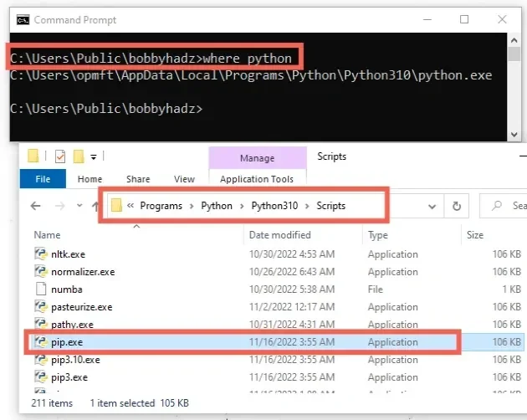
Task: Click the Manage contextual tab
Action: pyautogui.click(x=257, y=158)
